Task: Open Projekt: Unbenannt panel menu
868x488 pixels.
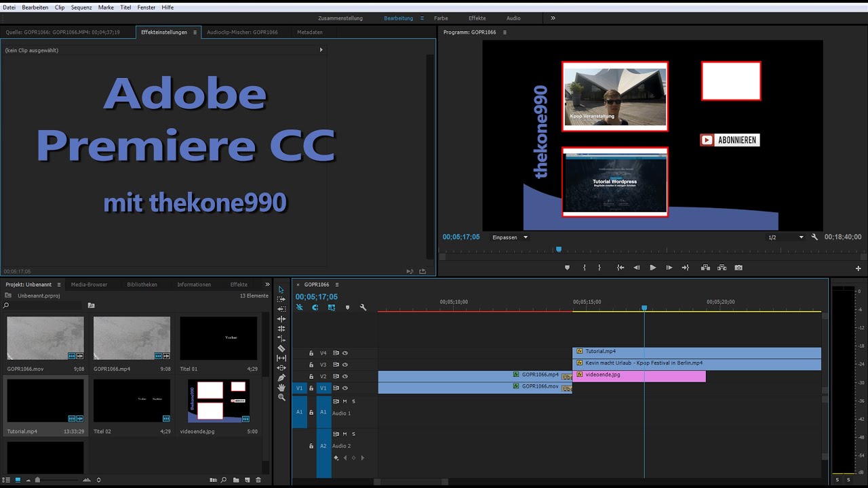Action: (x=59, y=285)
